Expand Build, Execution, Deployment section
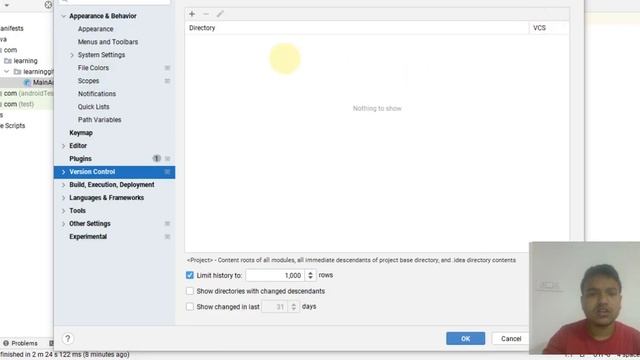This screenshot has height=360, width=640. 64,185
